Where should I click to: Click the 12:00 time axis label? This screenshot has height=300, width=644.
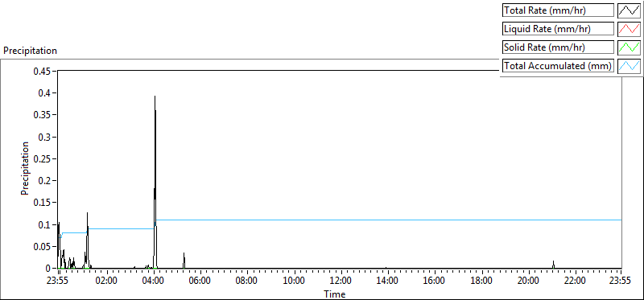[341, 282]
